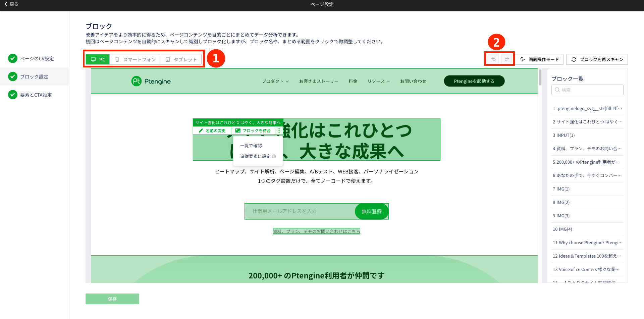Click 名前の変更 to rename the block

[212, 130]
